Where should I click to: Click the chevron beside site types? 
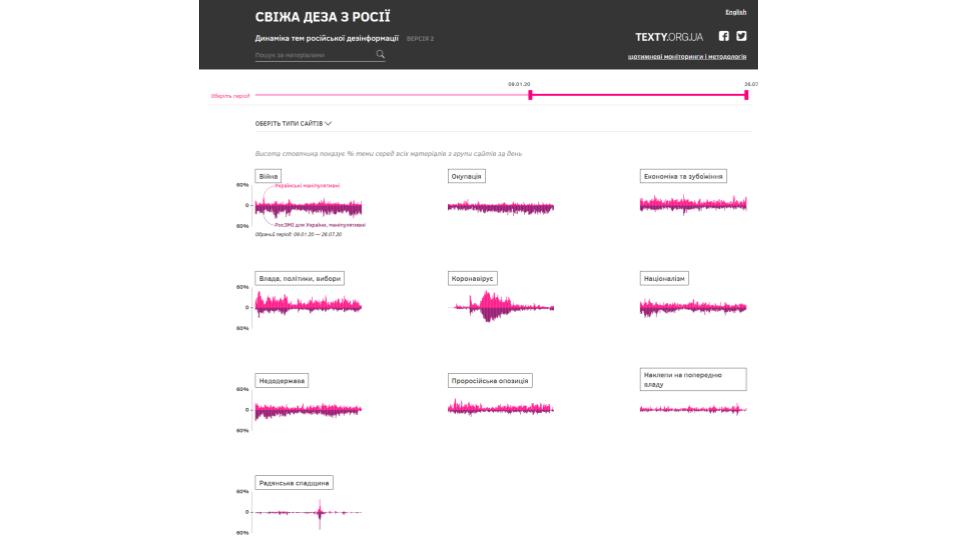click(328, 123)
